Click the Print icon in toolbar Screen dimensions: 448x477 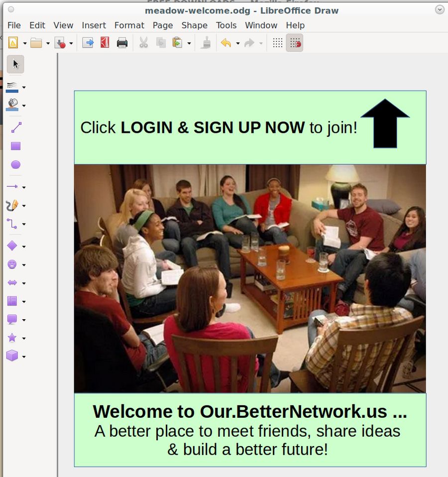tap(122, 43)
